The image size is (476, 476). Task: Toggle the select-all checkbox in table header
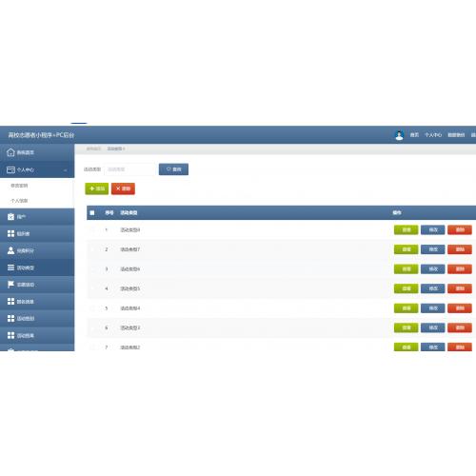[x=92, y=212]
